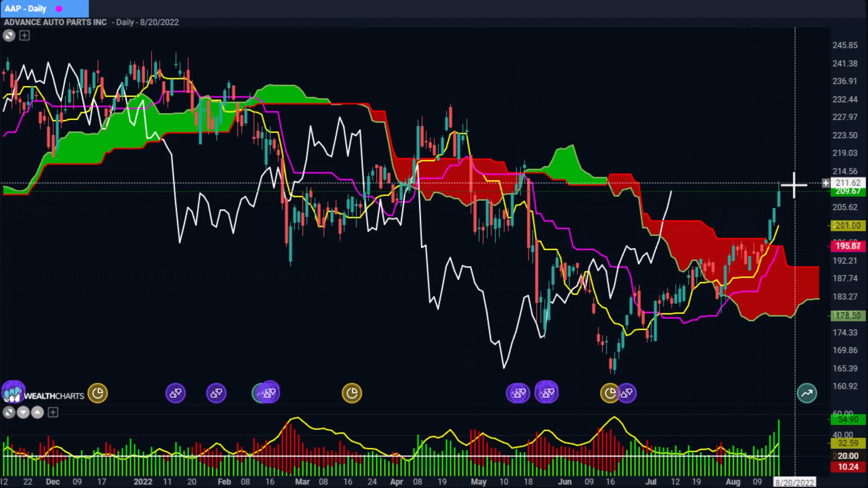The width and height of the screenshot is (868, 488).
Task: Open the ratings thumbs marker near May 10
Action: coord(518,393)
